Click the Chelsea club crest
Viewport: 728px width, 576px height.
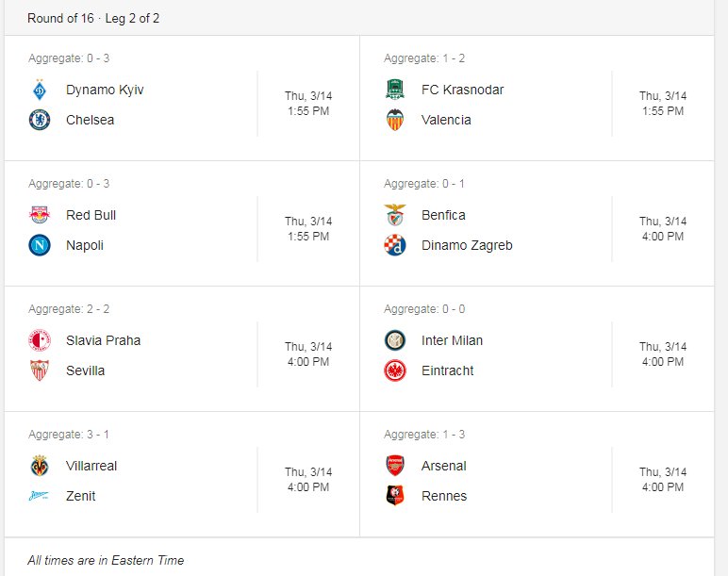tap(40, 120)
